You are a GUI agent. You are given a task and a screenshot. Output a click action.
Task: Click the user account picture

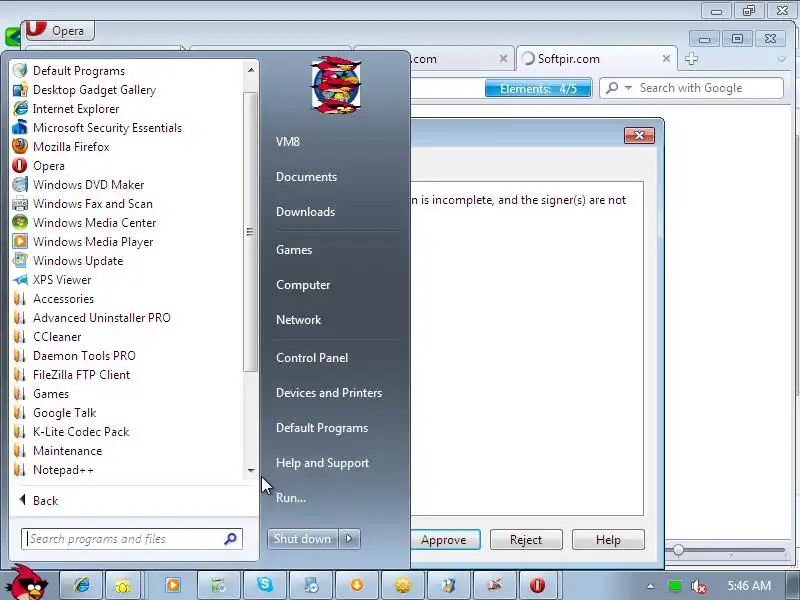pos(336,85)
